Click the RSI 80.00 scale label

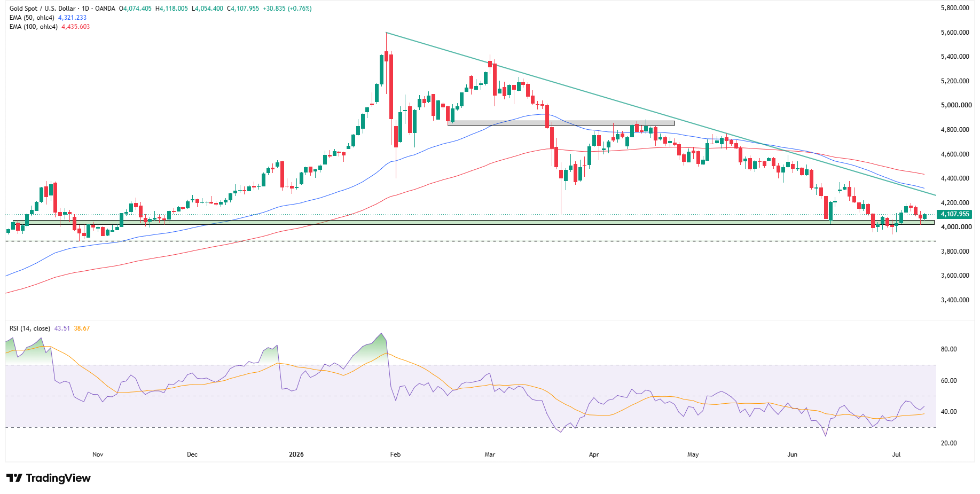(948, 349)
